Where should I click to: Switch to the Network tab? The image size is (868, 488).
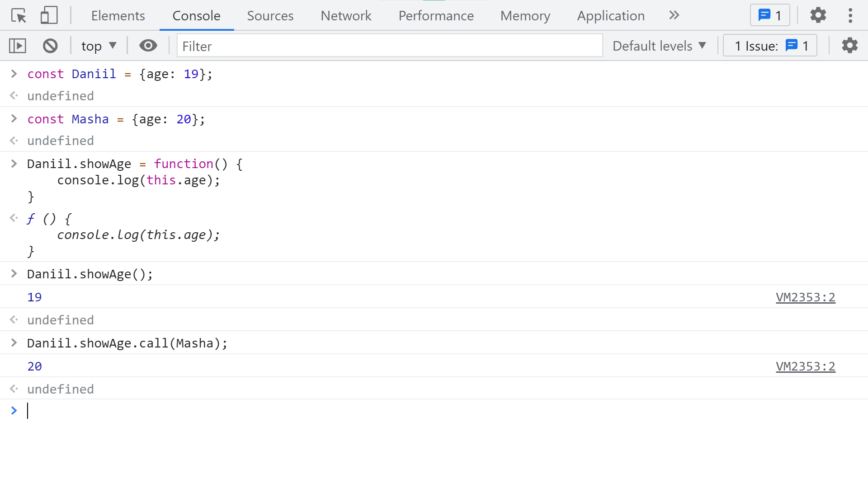(x=346, y=16)
